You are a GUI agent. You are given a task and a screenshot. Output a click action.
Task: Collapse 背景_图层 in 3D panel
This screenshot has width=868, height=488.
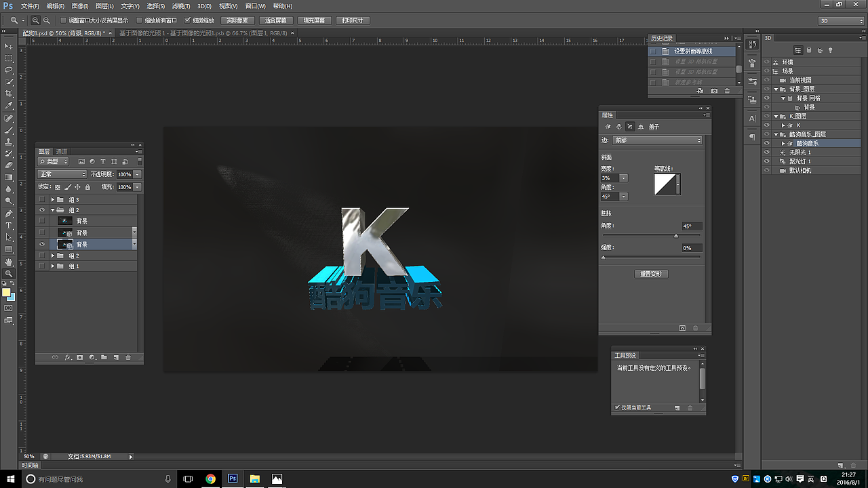pyautogui.click(x=776, y=89)
